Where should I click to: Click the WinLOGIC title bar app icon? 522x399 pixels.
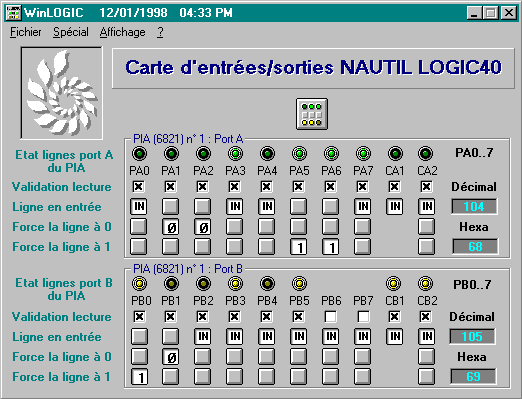(x=14, y=13)
